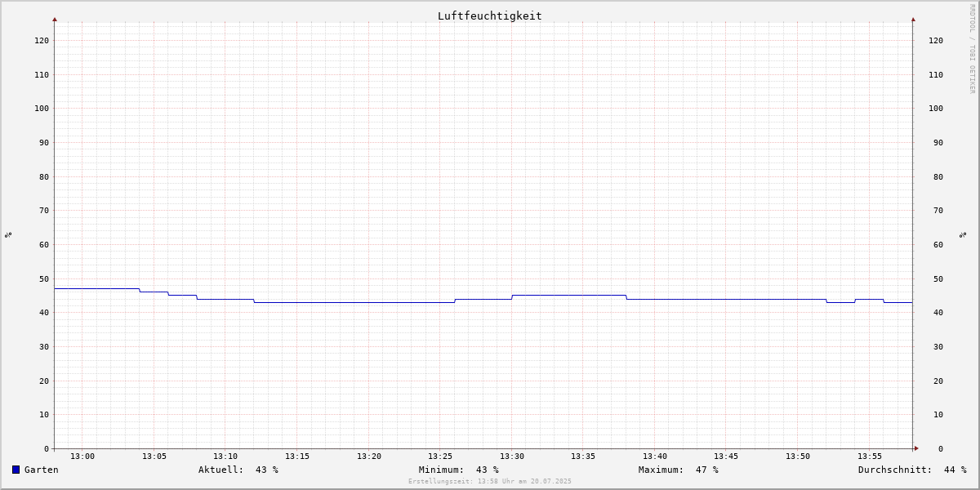Screen dimensions: 980x490
Task: Click the Luftfeuchtigkeit chart title
Action: [490, 16]
